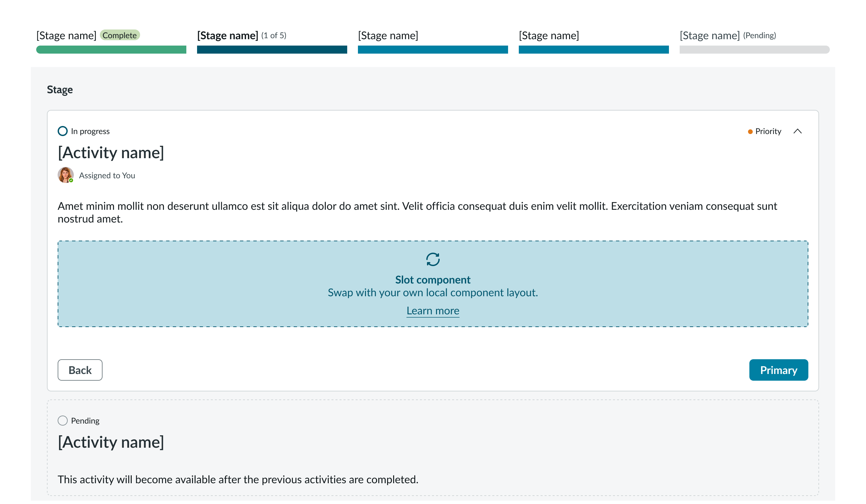The width and height of the screenshot is (866, 504).
Task: Click the gray pending stage progress bar
Action: pyautogui.click(x=754, y=50)
